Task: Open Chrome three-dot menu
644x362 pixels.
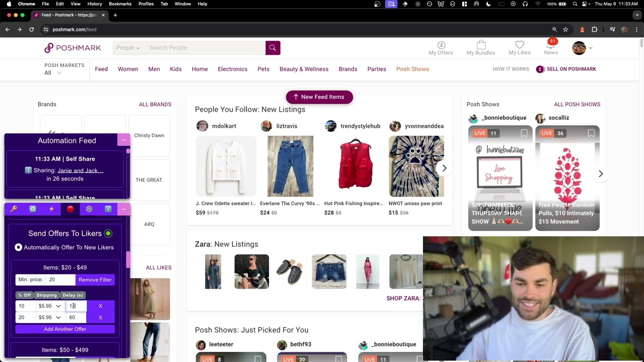Action: (636, 30)
